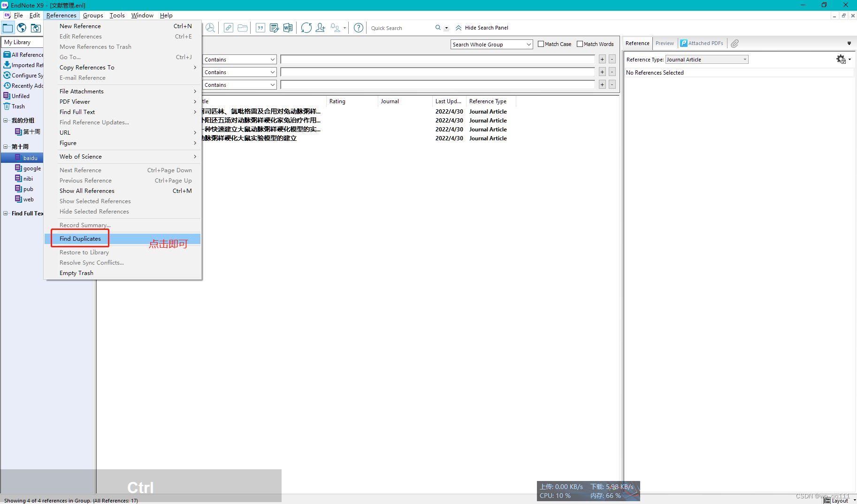
Task: Click the Sync Library icon
Action: pyautogui.click(x=306, y=28)
